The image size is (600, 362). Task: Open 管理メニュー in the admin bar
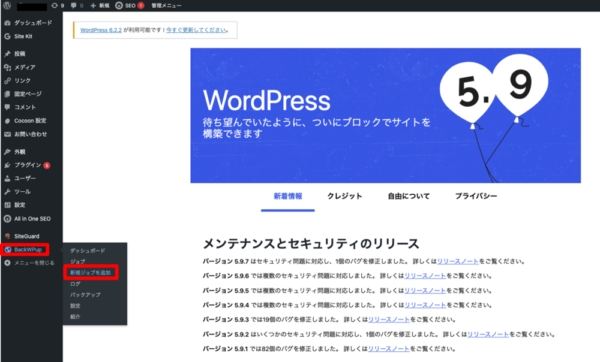pos(166,5)
